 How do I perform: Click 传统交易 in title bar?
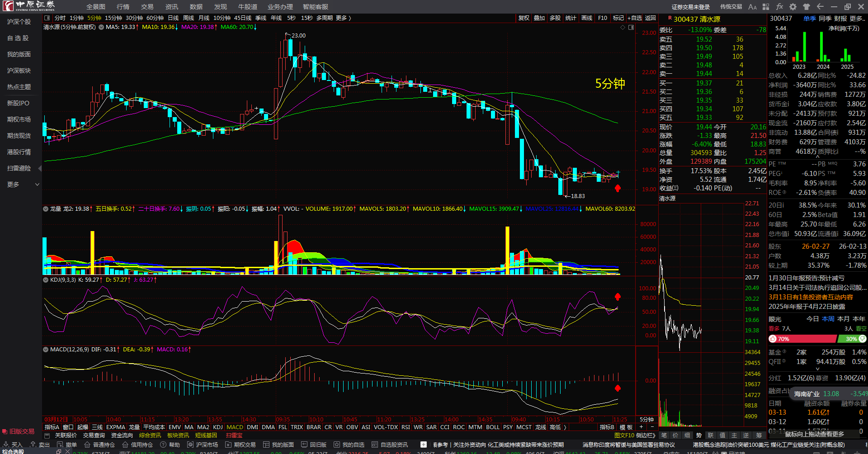pyautogui.click(x=731, y=7)
